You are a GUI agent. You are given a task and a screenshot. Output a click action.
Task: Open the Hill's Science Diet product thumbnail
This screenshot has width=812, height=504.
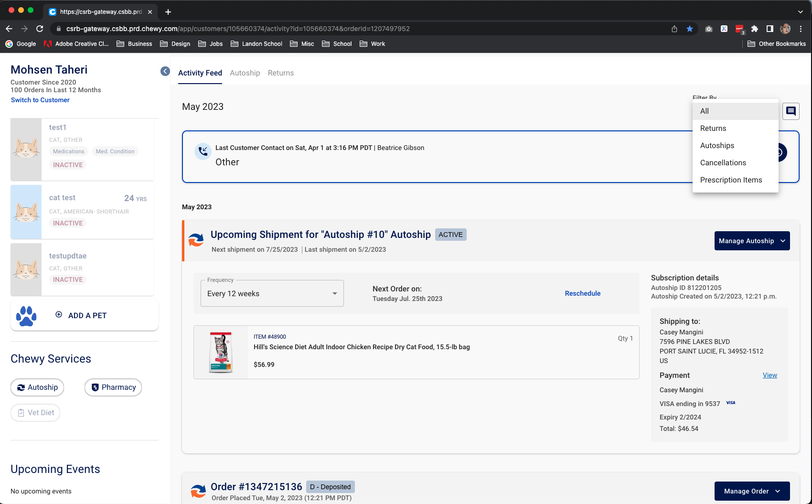(221, 353)
